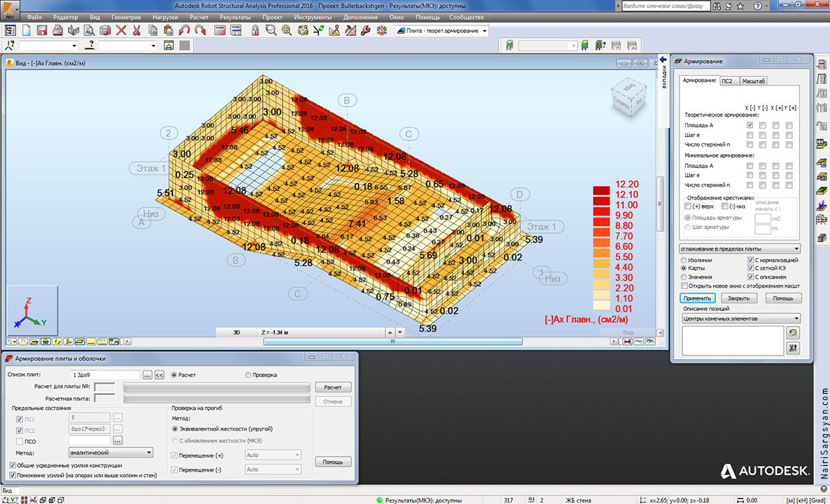This screenshot has width=830, height=504.
Task: Click the Screen capture camera icon
Action: 105,30
